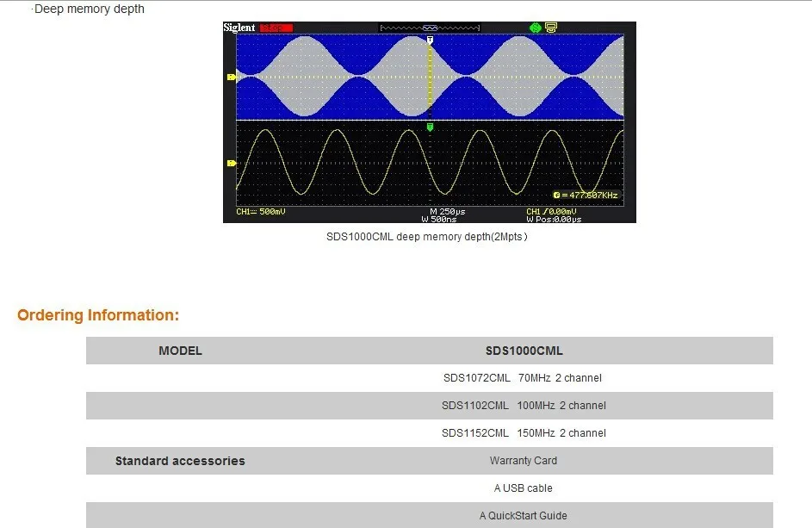This screenshot has width=812, height=528.
Task: Click the "A QuickStart Guide" table cell
Action: 523,516
